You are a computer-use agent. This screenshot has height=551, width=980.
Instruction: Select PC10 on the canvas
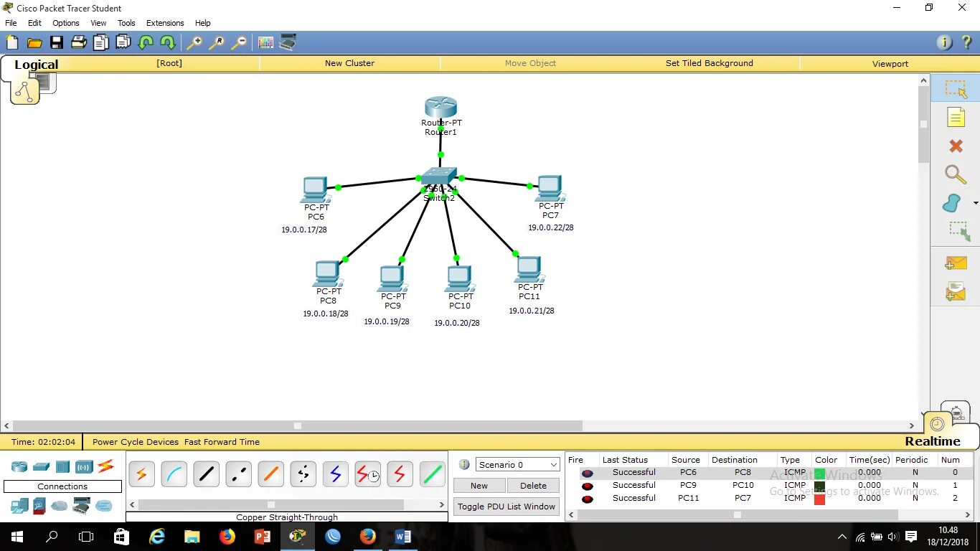(459, 279)
